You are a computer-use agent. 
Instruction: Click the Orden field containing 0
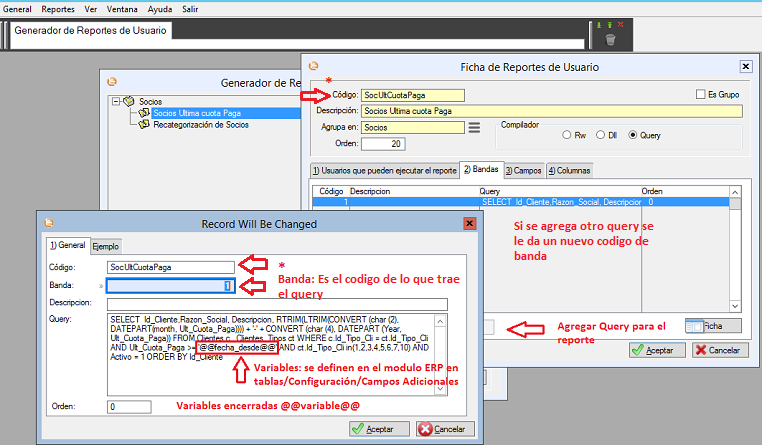129,407
